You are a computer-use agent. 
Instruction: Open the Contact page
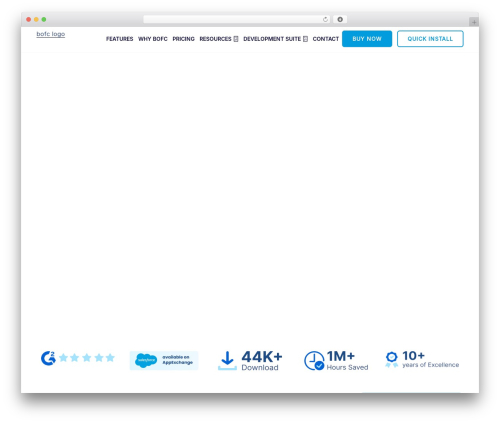pyautogui.click(x=326, y=39)
